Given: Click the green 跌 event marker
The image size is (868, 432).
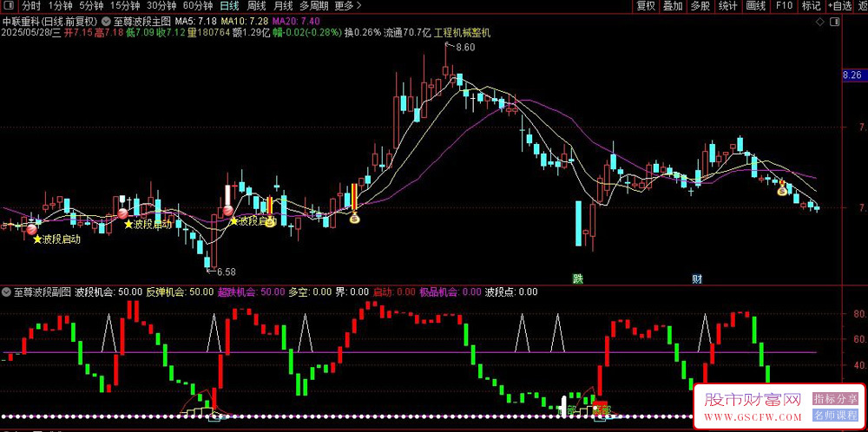Looking at the screenshot, I should 578,278.
